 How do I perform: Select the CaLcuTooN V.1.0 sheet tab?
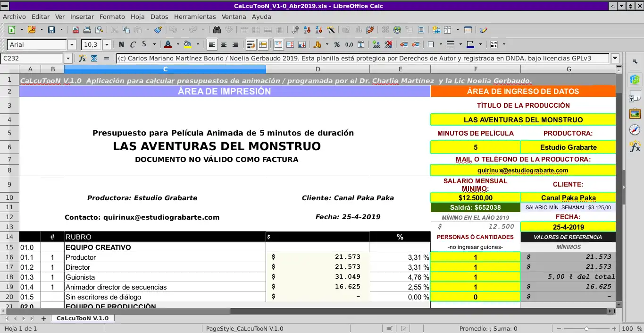point(83,318)
